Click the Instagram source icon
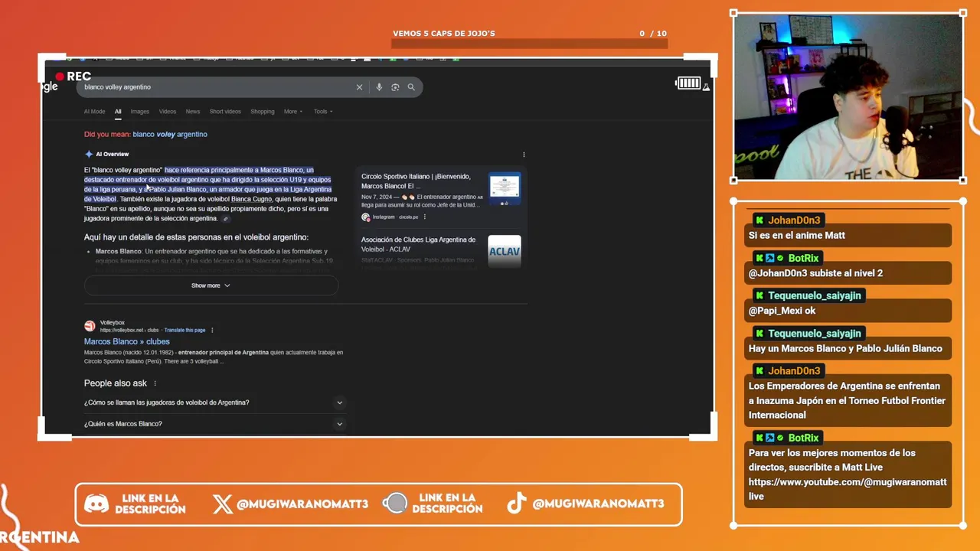 click(366, 217)
